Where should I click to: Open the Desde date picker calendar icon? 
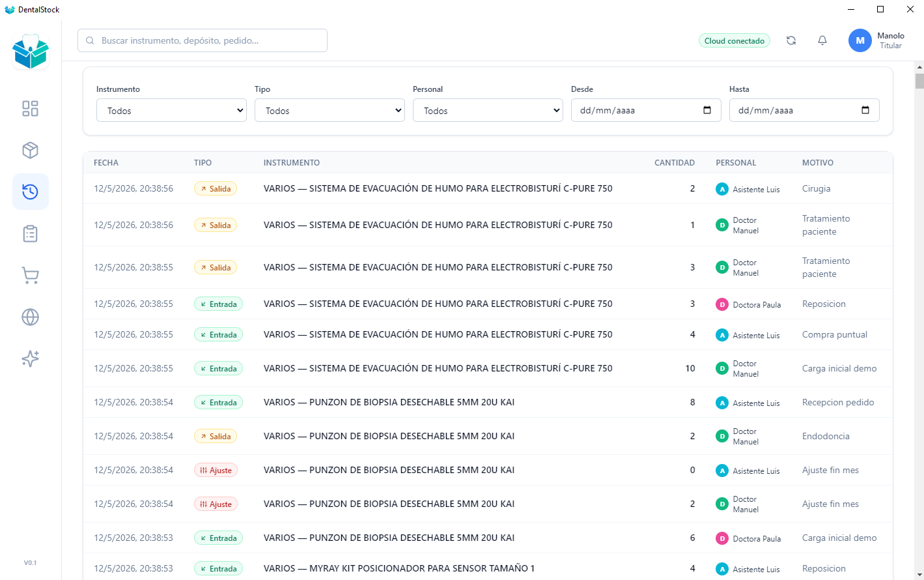pyautogui.click(x=707, y=110)
